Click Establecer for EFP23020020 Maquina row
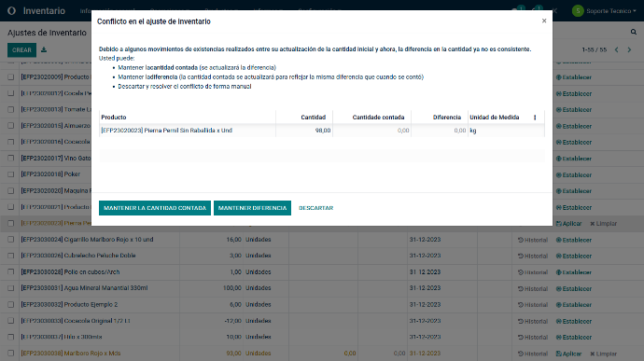Screen dimensions: 644x361 (x=574, y=191)
